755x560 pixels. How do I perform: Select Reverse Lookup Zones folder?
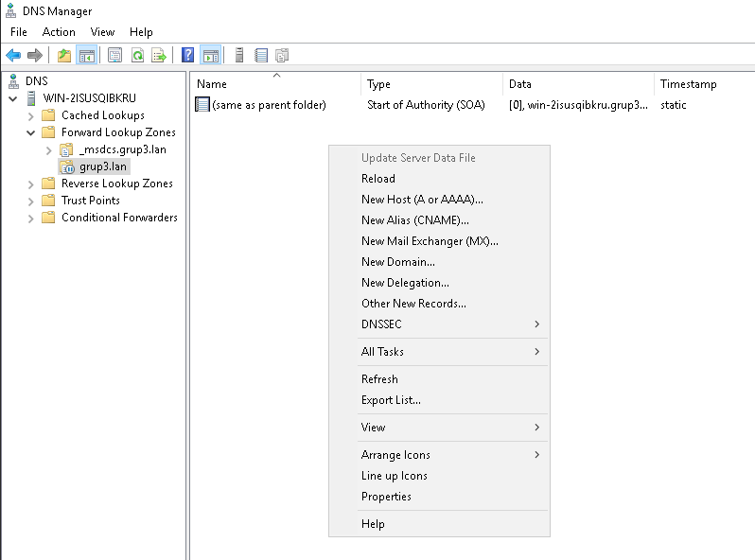point(116,184)
